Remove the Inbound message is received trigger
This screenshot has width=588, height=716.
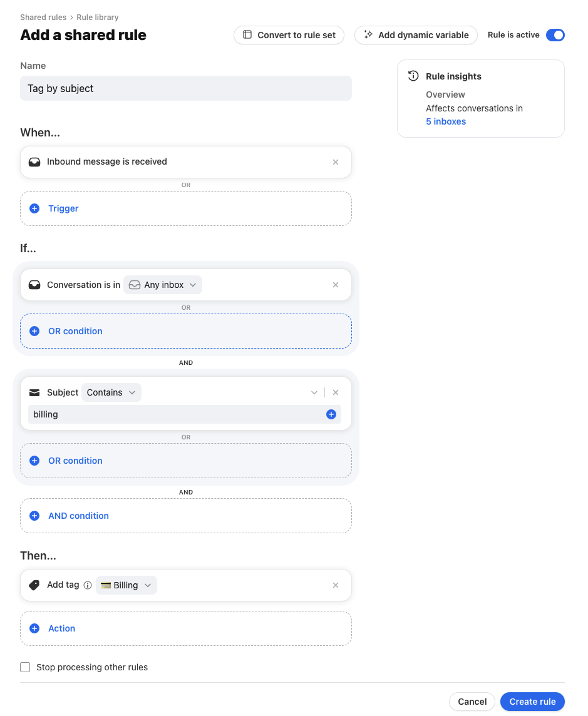(336, 162)
